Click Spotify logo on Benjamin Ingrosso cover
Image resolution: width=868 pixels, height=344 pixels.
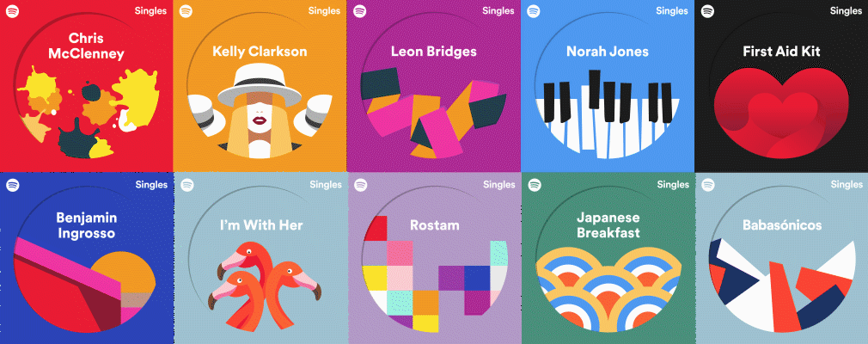(12, 184)
